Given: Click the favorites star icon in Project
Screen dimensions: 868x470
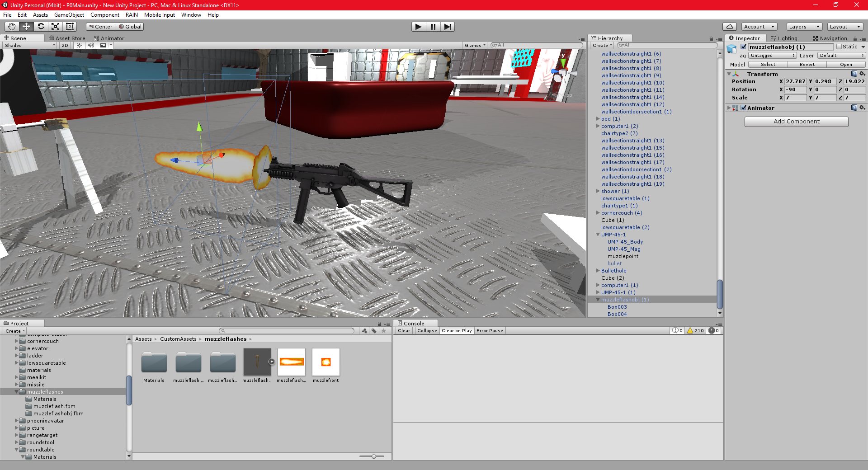Looking at the screenshot, I should pos(384,331).
